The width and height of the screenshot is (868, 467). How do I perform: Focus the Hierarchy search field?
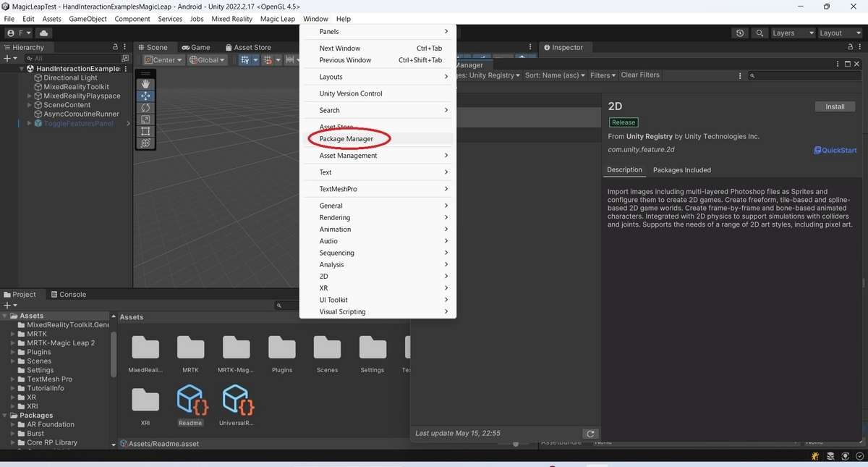(72, 58)
